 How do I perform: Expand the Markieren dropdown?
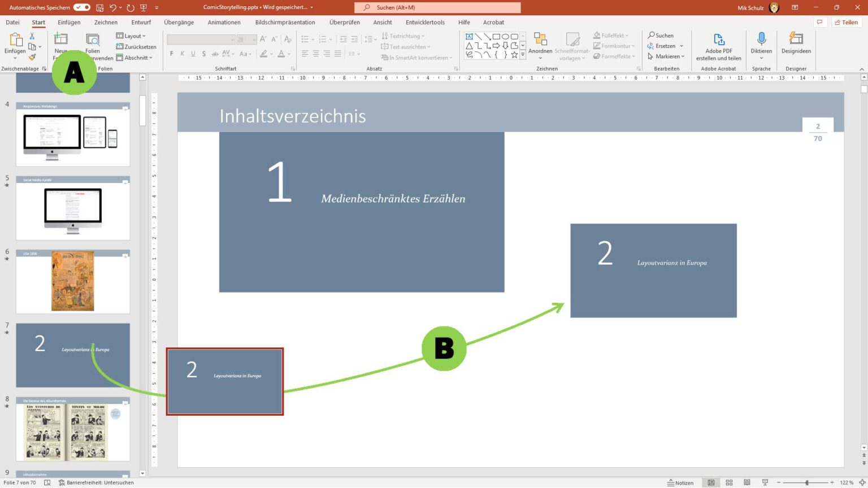(666, 56)
